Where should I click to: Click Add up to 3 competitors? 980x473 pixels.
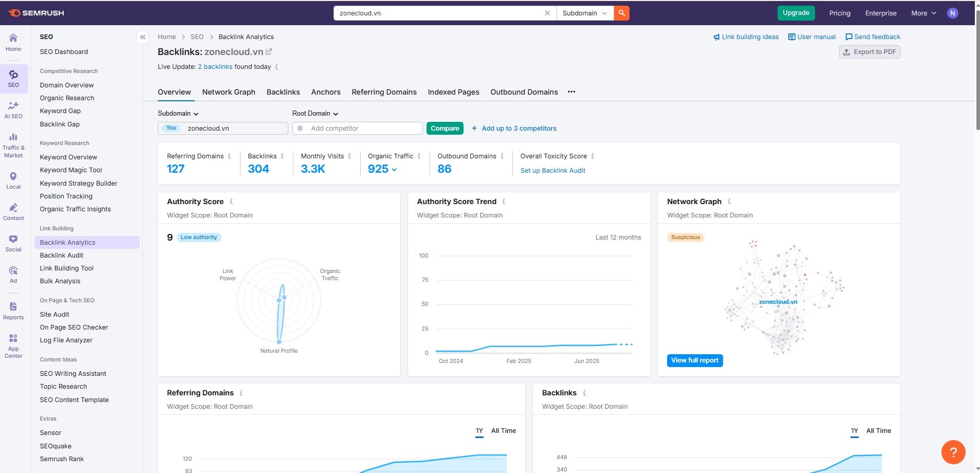coord(514,129)
